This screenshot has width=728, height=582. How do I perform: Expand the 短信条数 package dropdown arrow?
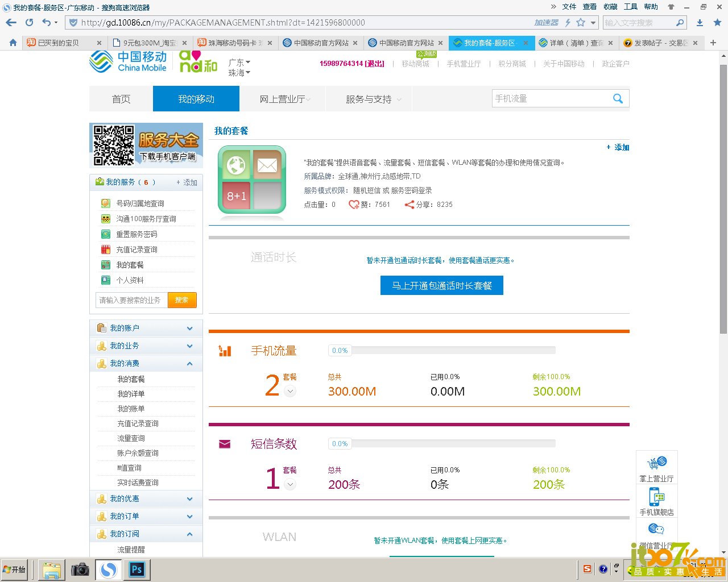coord(290,484)
